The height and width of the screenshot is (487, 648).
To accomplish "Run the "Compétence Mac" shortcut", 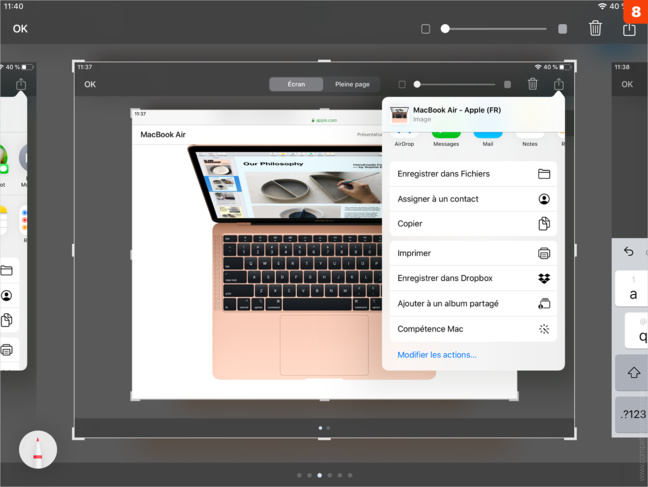I will 472,329.
